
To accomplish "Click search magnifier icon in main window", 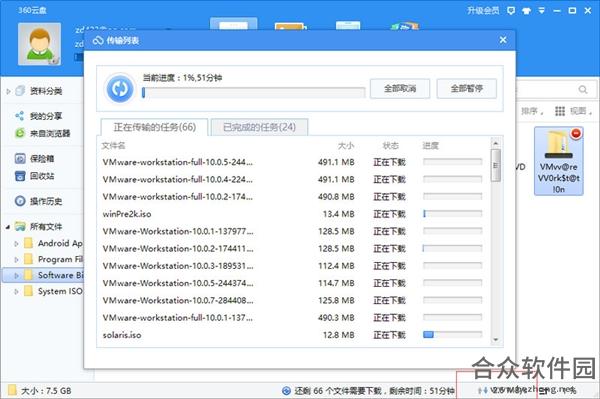I will pos(583,90).
